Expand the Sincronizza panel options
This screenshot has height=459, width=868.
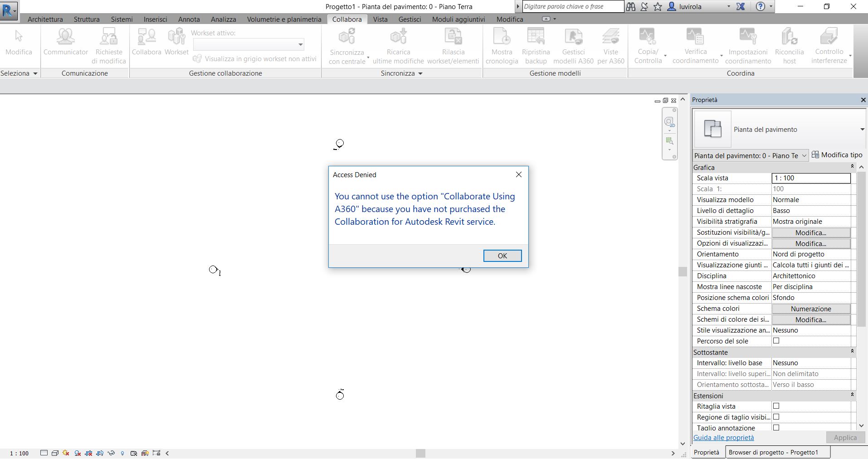click(419, 73)
